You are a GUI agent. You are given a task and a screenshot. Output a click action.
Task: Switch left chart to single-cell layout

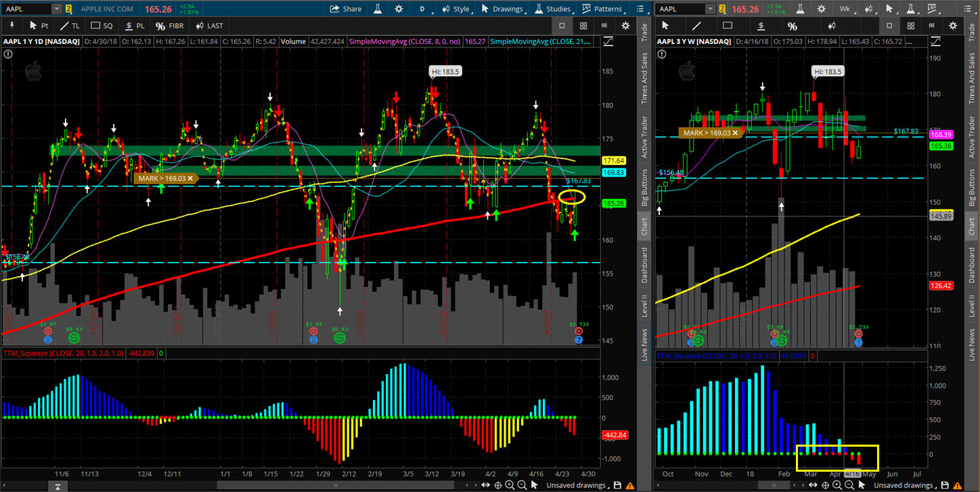coord(562,26)
